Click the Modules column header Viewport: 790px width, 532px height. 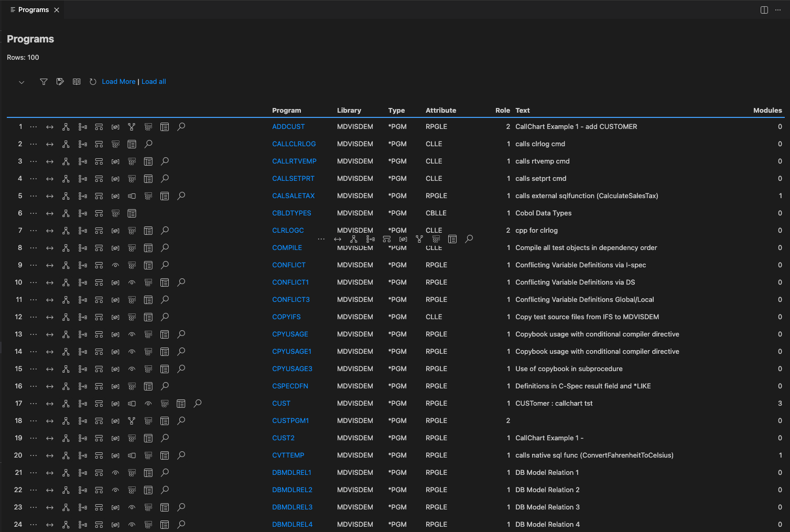click(x=767, y=111)
